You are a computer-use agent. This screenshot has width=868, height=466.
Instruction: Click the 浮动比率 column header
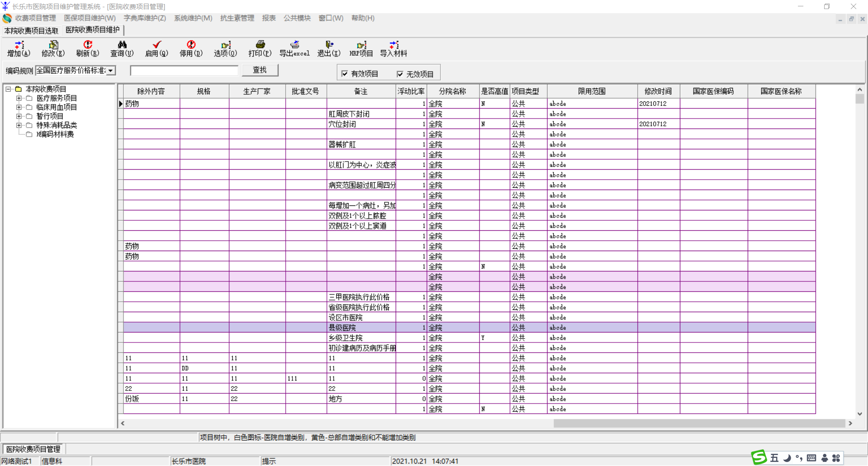point(411,91)
